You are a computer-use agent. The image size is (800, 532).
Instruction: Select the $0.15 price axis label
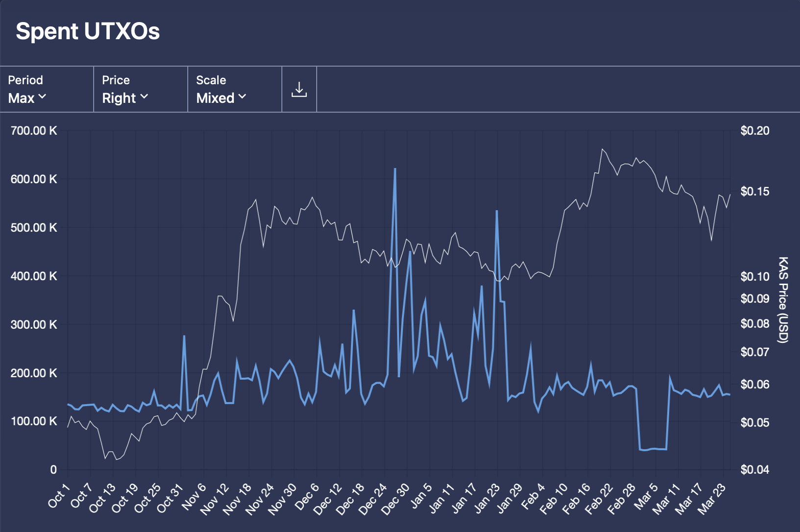755,192
